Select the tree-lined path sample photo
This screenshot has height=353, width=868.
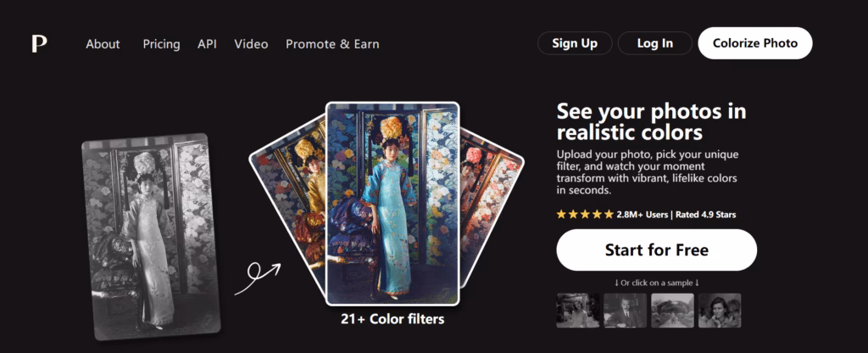click(x=672, y=311)
